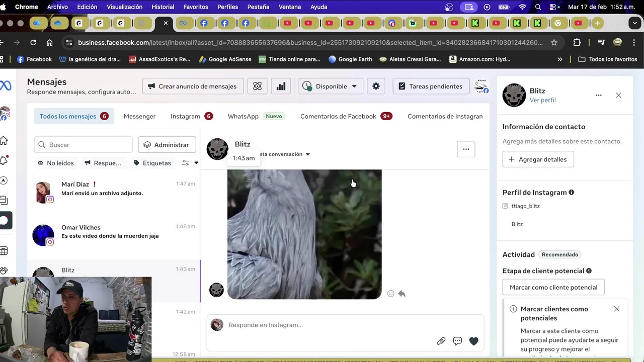Screen dimensions: 644x362
Task: Open three-dot menu in Blitz profile panel
Action: (x=598, y=95)
